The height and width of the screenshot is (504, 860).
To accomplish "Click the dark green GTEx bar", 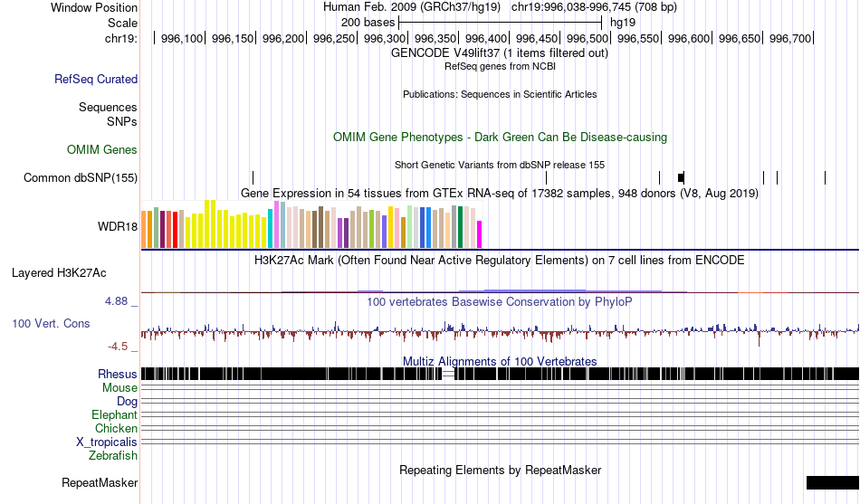I will [460, 227].
